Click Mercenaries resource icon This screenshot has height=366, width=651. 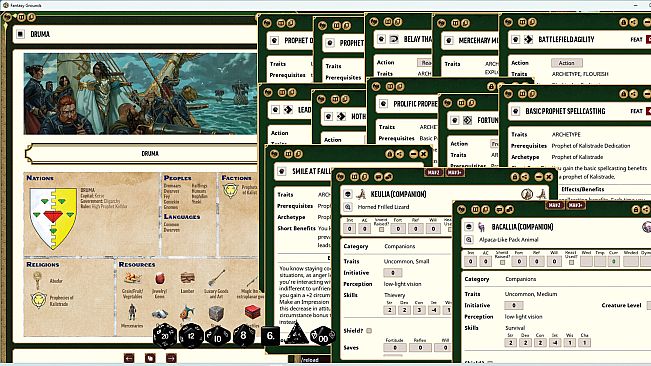(132, 312)
